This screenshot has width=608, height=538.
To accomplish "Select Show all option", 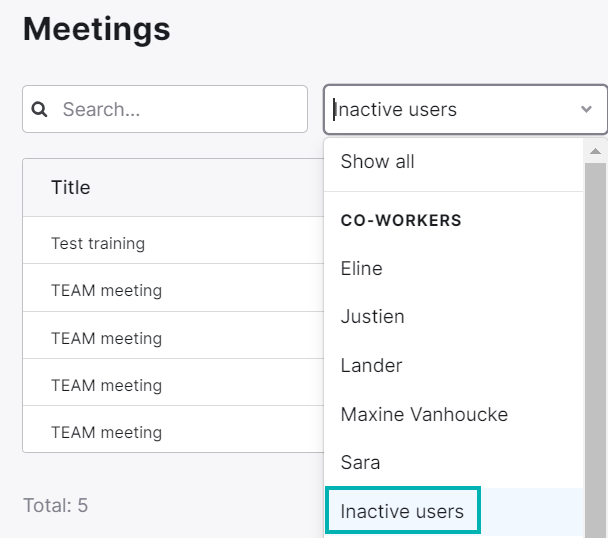I will coord(453,161).
